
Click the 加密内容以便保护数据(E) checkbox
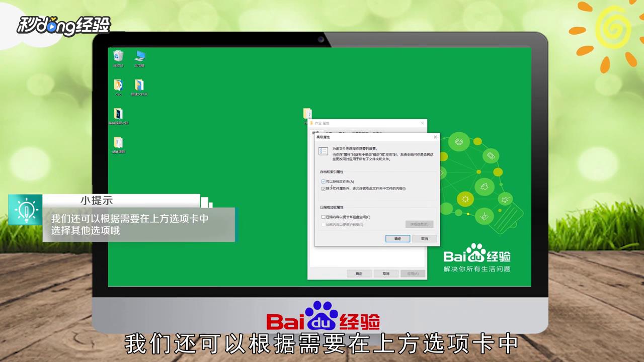pos(324,224)
